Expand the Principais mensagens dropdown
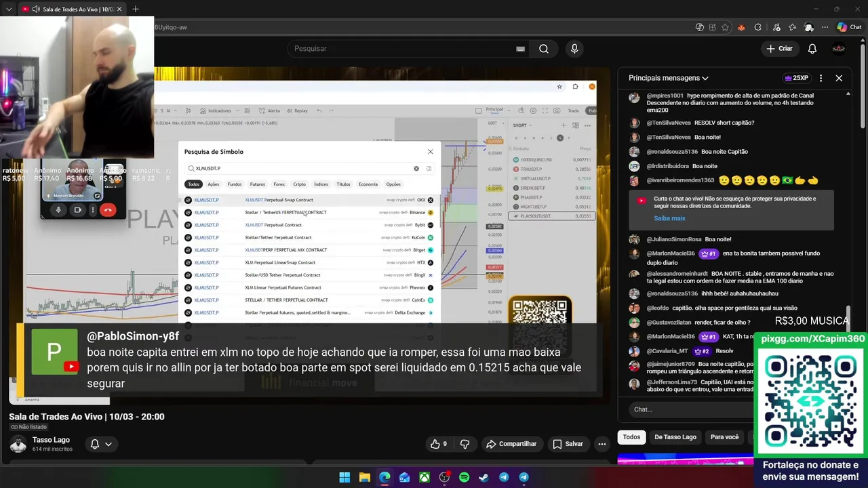This screenshot has width=868, height=488. (668, 78)
